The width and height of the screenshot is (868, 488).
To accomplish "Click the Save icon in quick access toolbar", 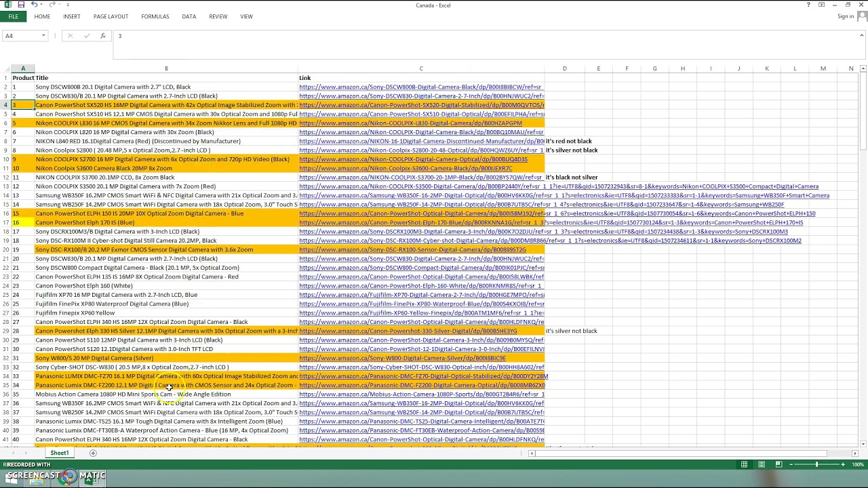I will point(21,5).
